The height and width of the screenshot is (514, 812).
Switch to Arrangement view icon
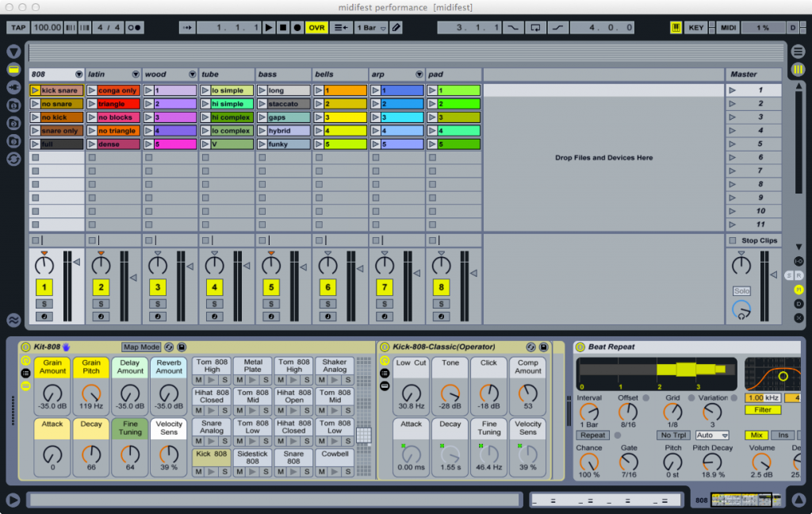pos(798,52)
